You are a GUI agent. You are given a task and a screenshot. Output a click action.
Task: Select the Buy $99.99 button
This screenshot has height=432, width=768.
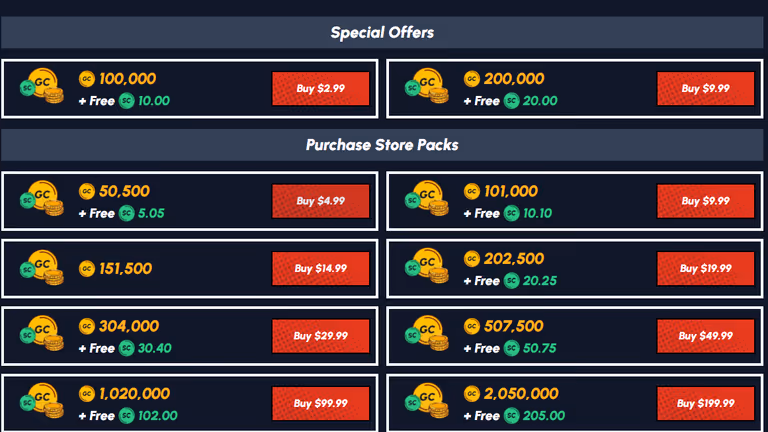pos(320,404)
